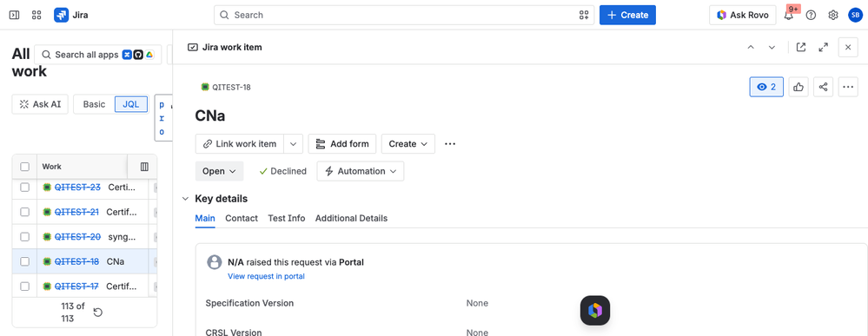Image resolution: width=868 pixels, height=336 pixels.
Task: Expand work item to full screen
Action: point(823,48)
